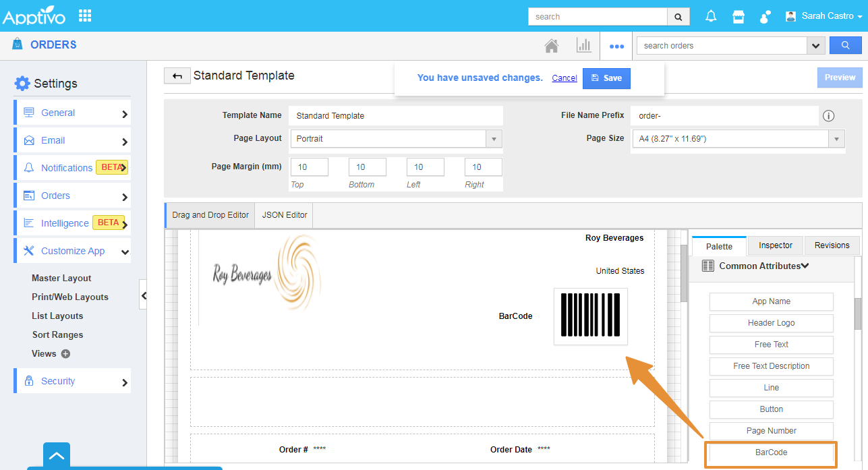Click the Top page margin field
This screenshot has width=868, height=470.
point(309,167)
